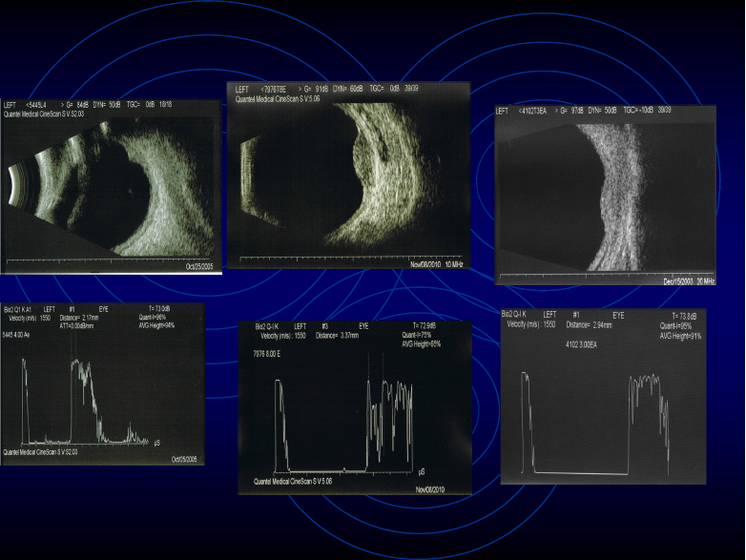Click the 'ATT=0.00dB/mm' value

76,326
